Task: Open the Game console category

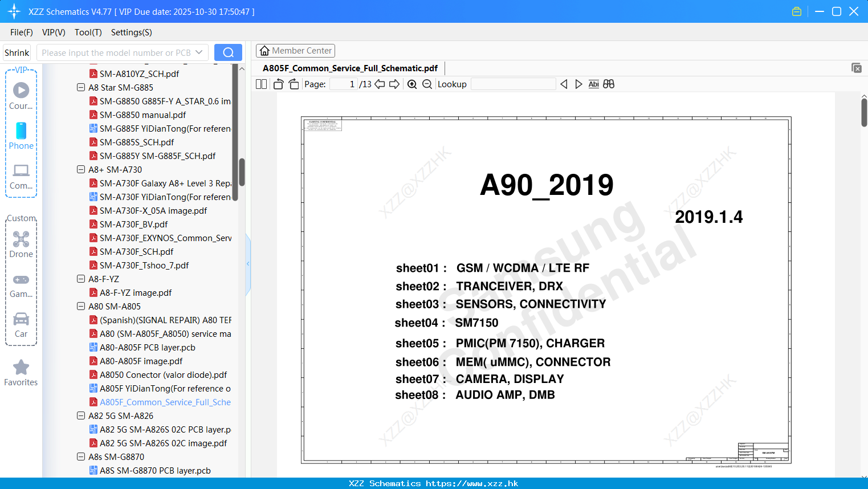Action: tap(21, 285)
